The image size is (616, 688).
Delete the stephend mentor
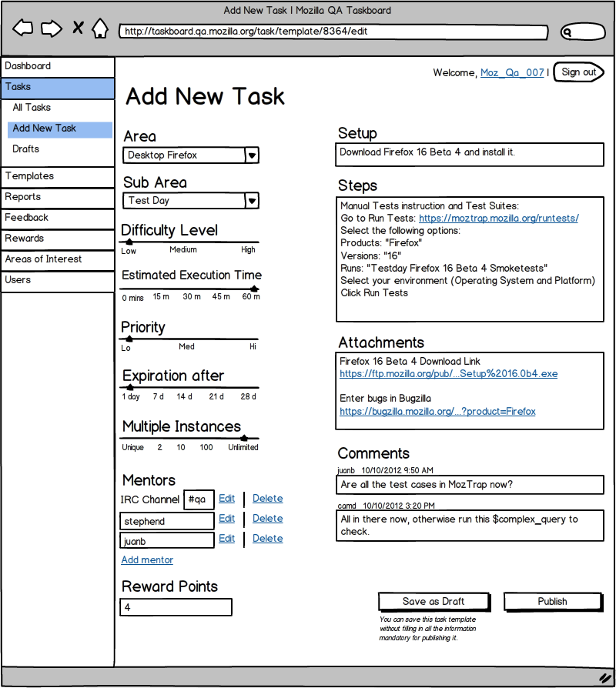coord(267,519)
